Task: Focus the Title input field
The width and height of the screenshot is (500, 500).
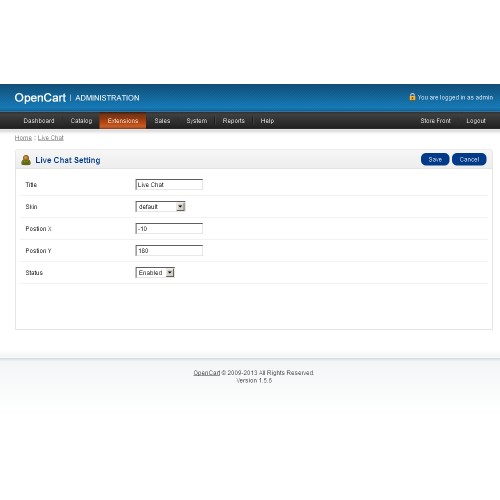Action: point(169,185)
